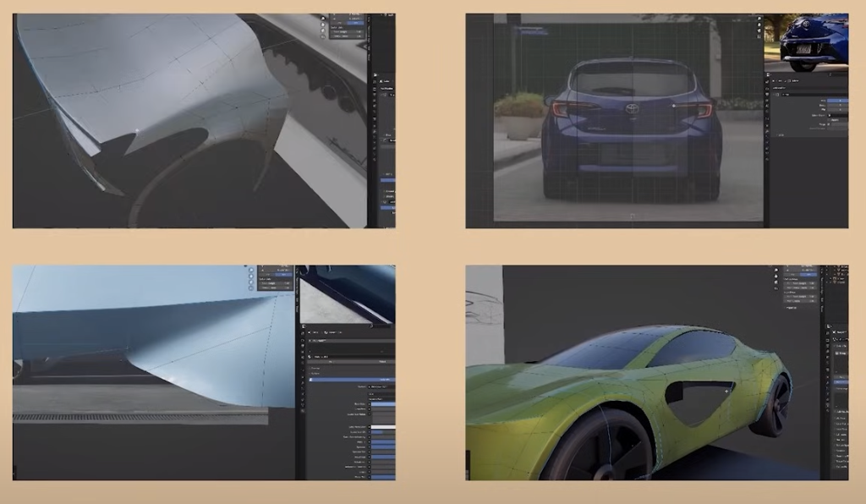Viewport: 866px width, 504px height.
Task: Click pan hand gizmo in gray wheel-arch viewport
Action: point(323,25)
